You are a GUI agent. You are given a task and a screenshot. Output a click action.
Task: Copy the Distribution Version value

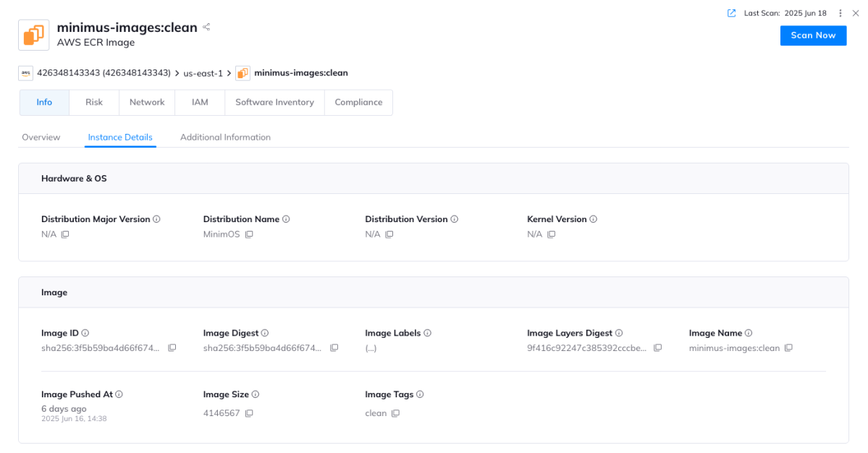[x=389, y=234]
